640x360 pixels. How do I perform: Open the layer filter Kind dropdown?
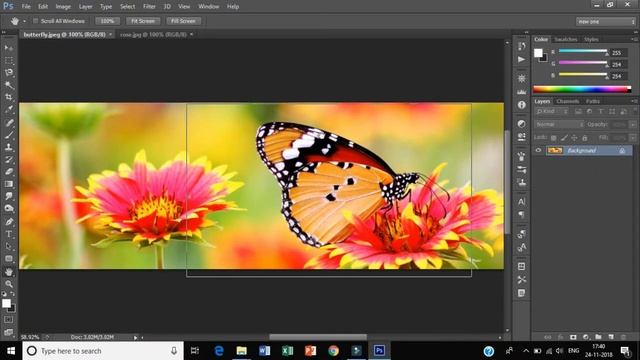(x=552, y=111)
